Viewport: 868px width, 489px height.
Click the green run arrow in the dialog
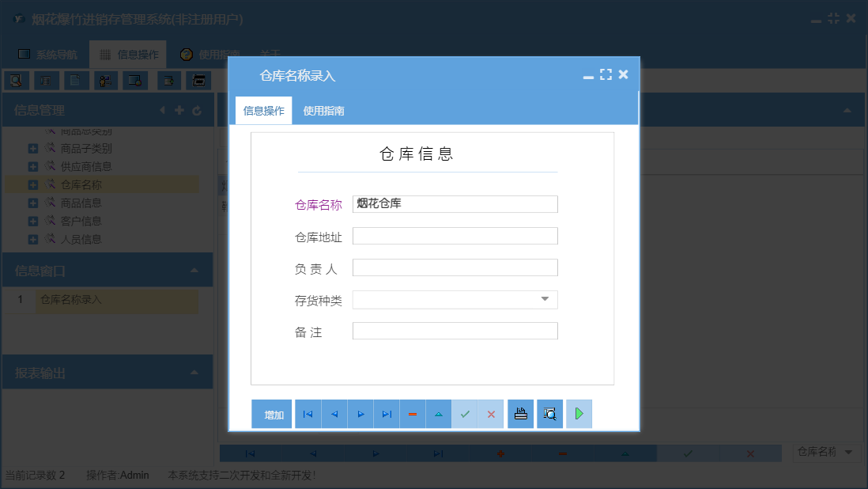[x=579, y=413]
